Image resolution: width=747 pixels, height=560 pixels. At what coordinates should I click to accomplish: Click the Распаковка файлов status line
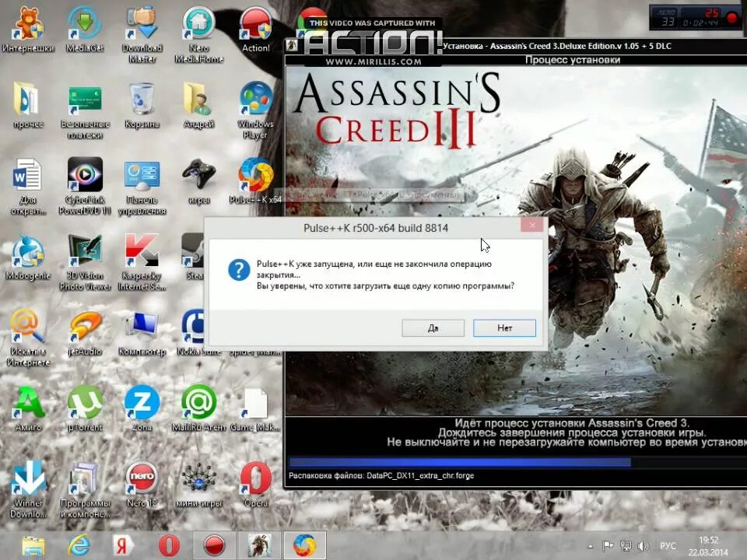pos(381,476)
